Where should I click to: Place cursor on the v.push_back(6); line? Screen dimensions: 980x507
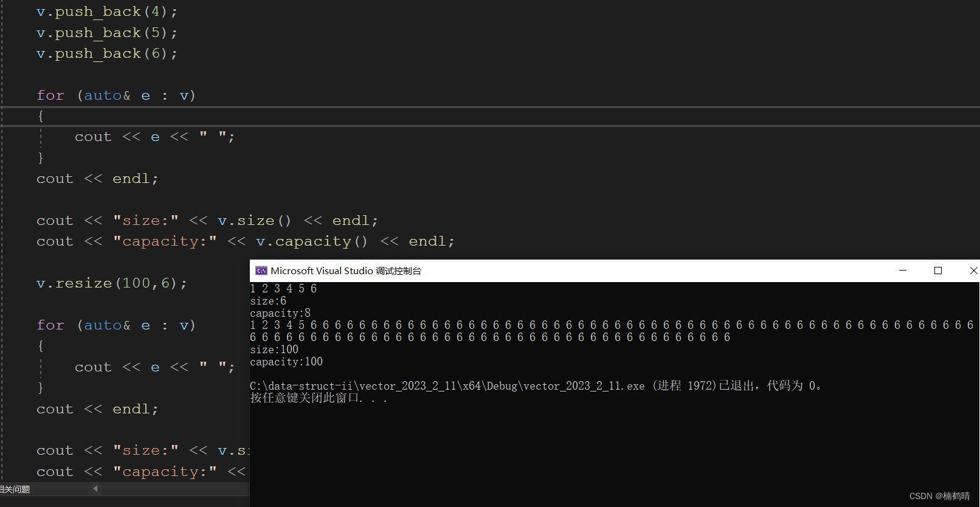pos(107,53)
